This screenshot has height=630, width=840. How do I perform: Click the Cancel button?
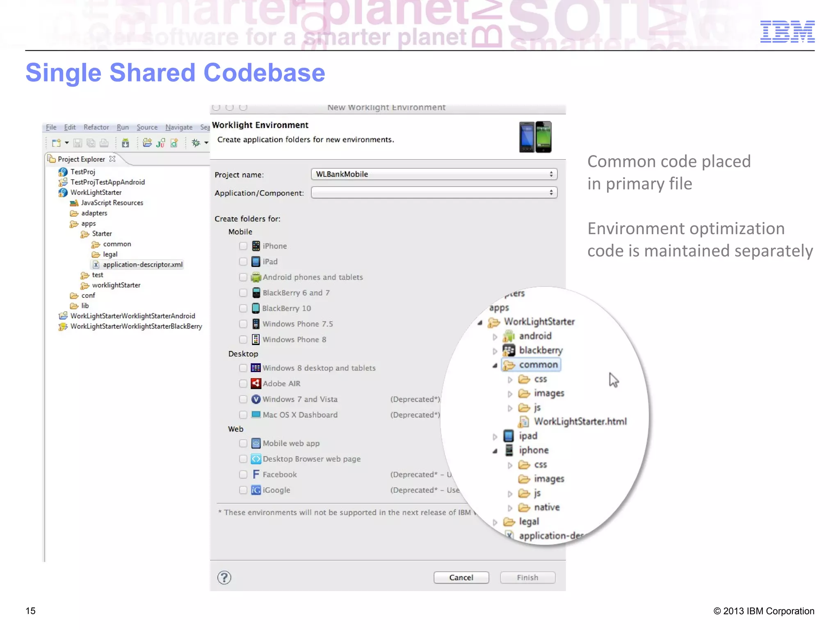click(x=461, y=577)
